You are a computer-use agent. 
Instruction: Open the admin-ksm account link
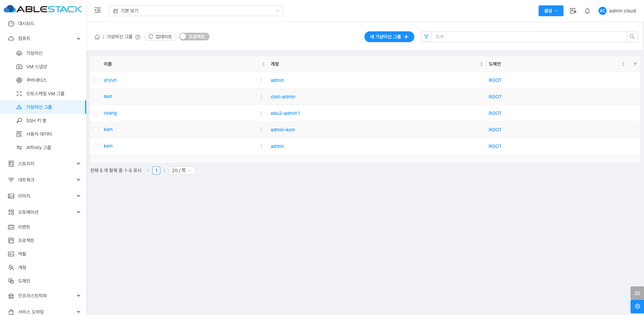click(283, 130)
